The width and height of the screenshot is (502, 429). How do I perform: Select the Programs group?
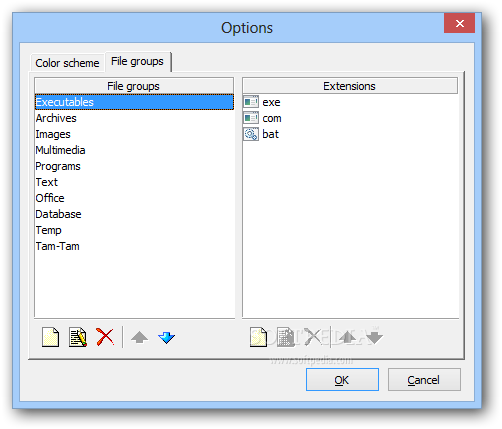pos(134,166)
